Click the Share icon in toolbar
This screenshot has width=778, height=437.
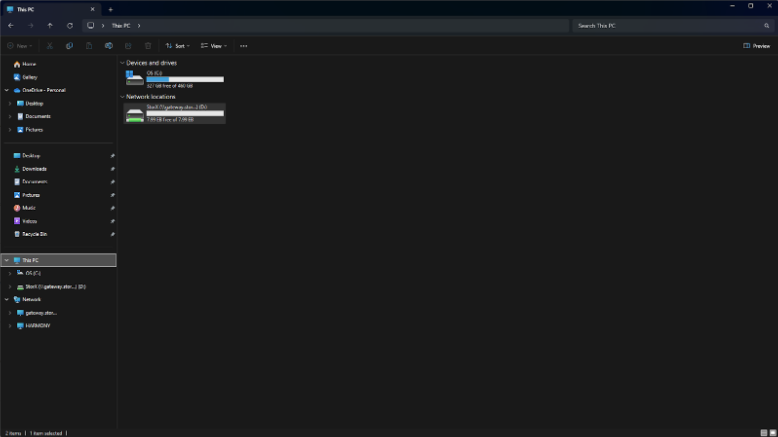click(128, 46)
